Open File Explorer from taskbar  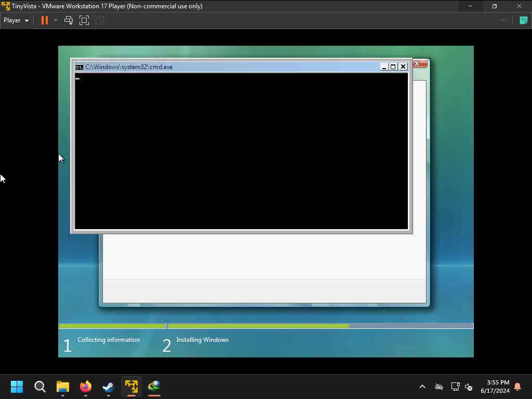(63, 387)
